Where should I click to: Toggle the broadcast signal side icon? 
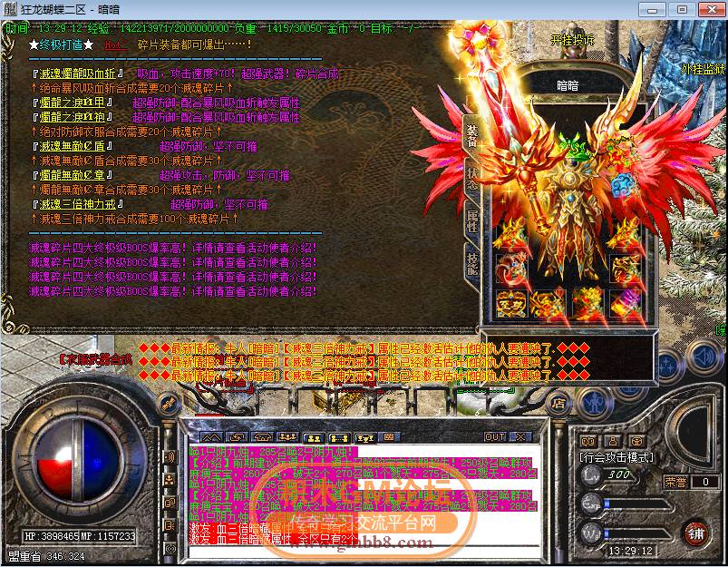pos(170,549)
